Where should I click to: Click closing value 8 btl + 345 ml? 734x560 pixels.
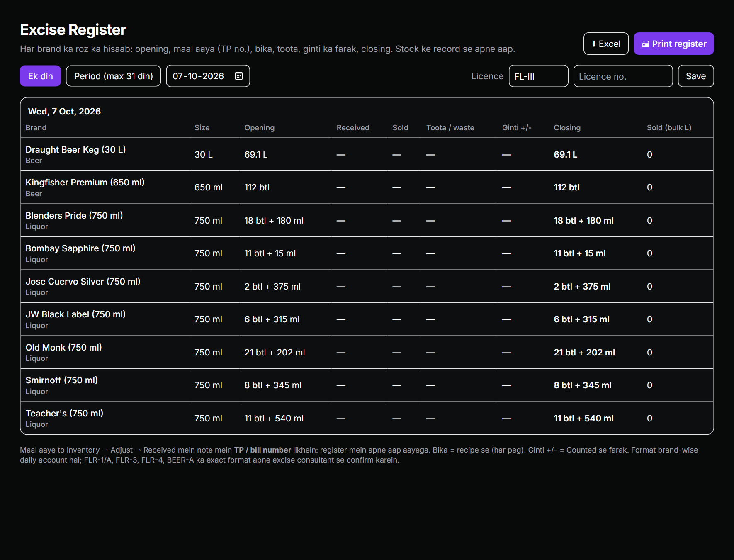[x=583, y=385]
